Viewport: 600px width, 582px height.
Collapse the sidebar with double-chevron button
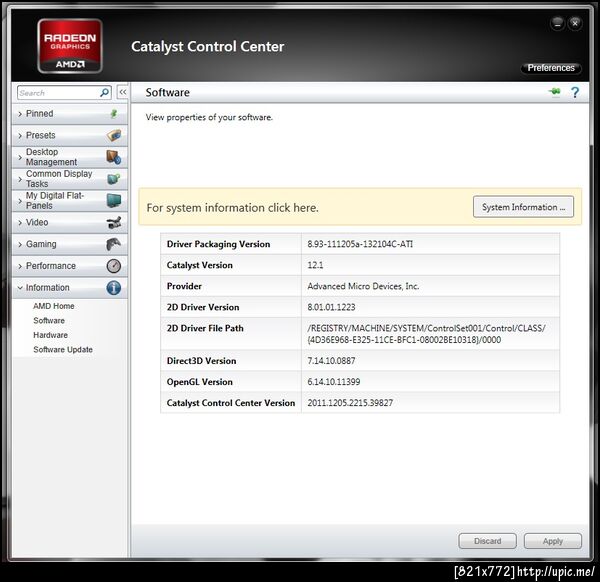123,92
